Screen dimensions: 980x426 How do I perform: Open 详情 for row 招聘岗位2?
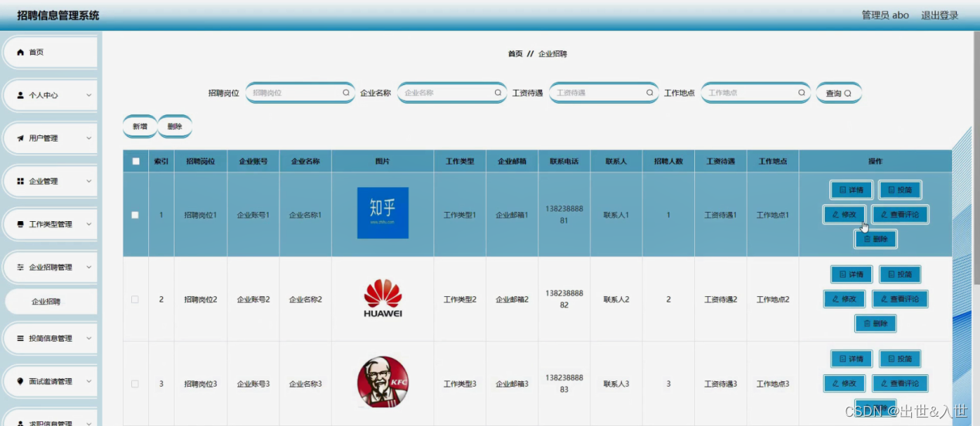(852, 274)
